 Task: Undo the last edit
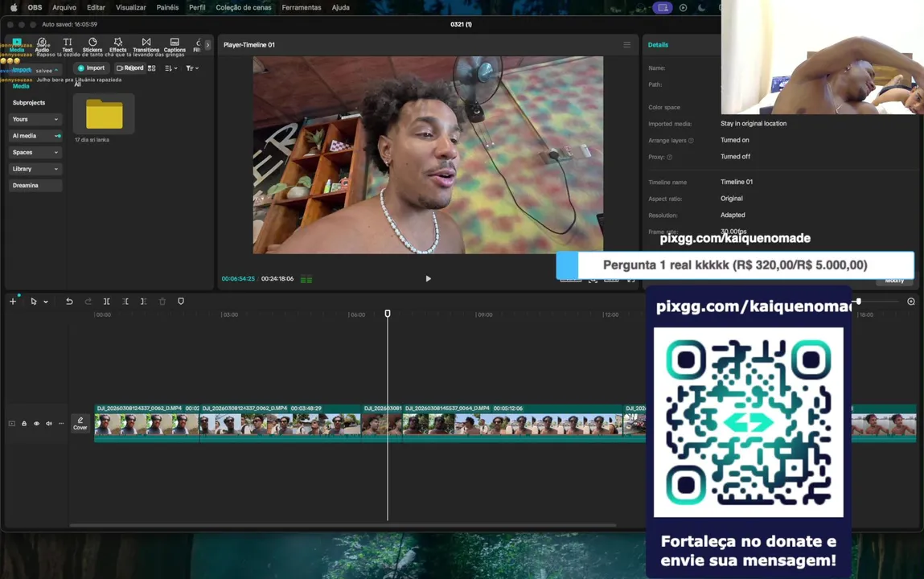69,301
